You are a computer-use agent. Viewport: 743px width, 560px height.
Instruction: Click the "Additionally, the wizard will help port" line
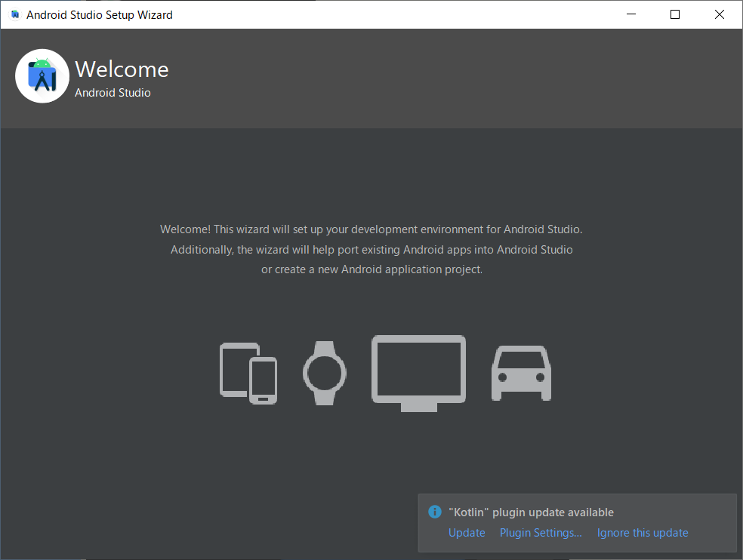[371, 250]
